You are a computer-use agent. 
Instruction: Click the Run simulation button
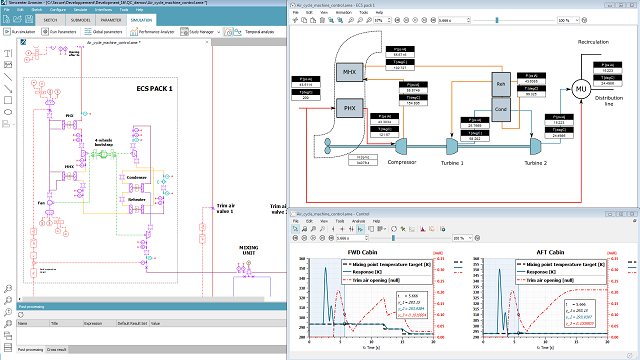click(x=19, y=31)
